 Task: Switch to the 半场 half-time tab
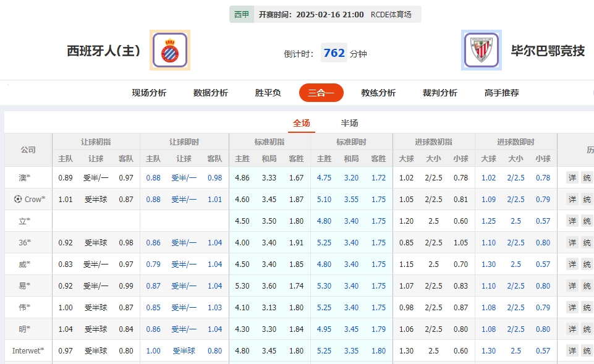tap(350, 123)
